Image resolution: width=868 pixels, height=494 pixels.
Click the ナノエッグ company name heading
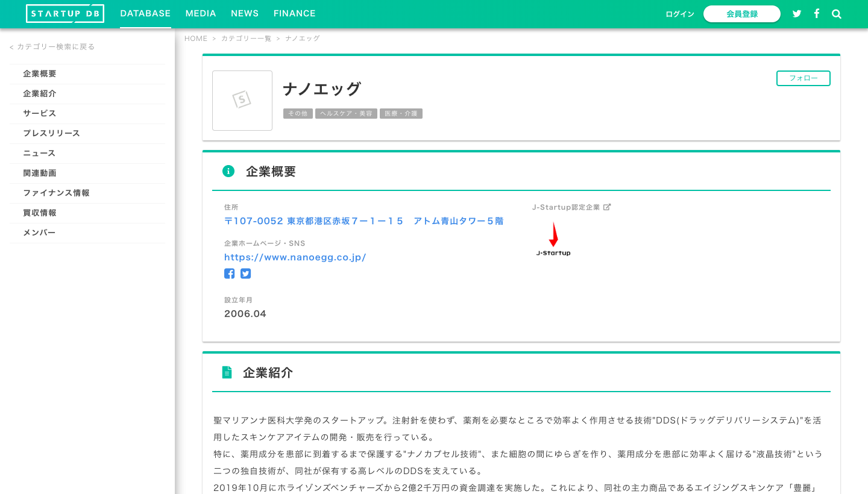point(322,89)
